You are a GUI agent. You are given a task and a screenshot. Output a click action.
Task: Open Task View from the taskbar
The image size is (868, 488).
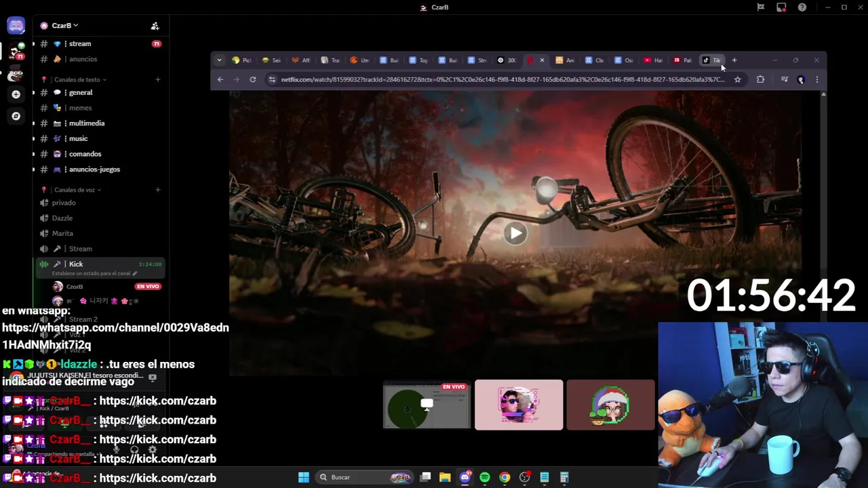pyautogui.click(x=425, y=477)
